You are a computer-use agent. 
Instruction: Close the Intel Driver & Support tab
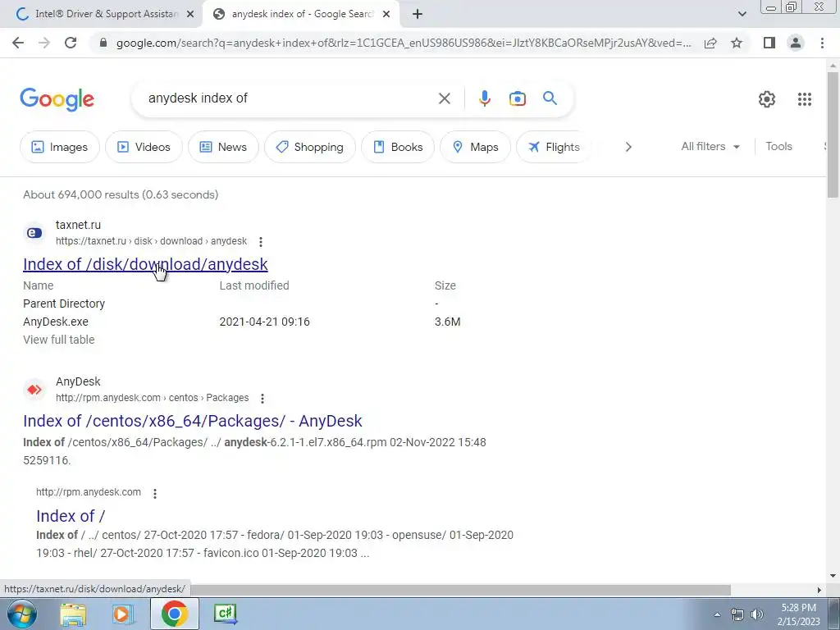[190, 15]
